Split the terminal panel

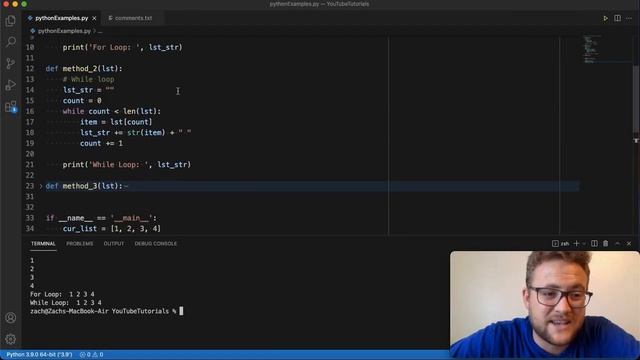594,244
